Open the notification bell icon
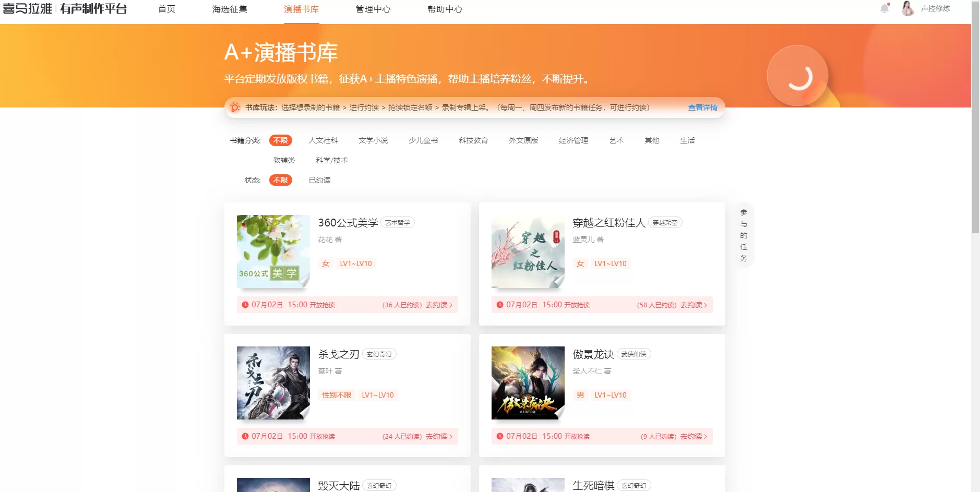The height and width of the screenshot is (492, 980). click(883, 9)
